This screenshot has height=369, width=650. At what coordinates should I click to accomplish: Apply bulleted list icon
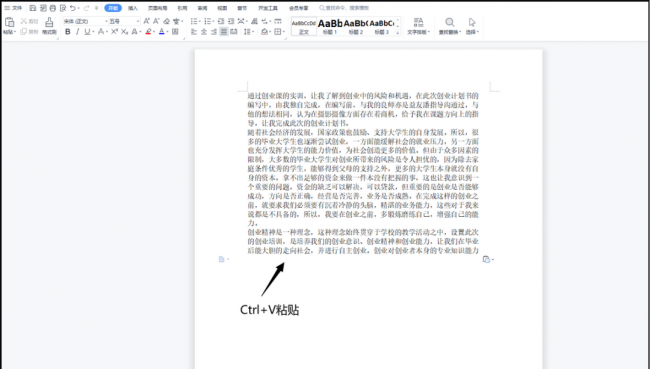[194, 21]
